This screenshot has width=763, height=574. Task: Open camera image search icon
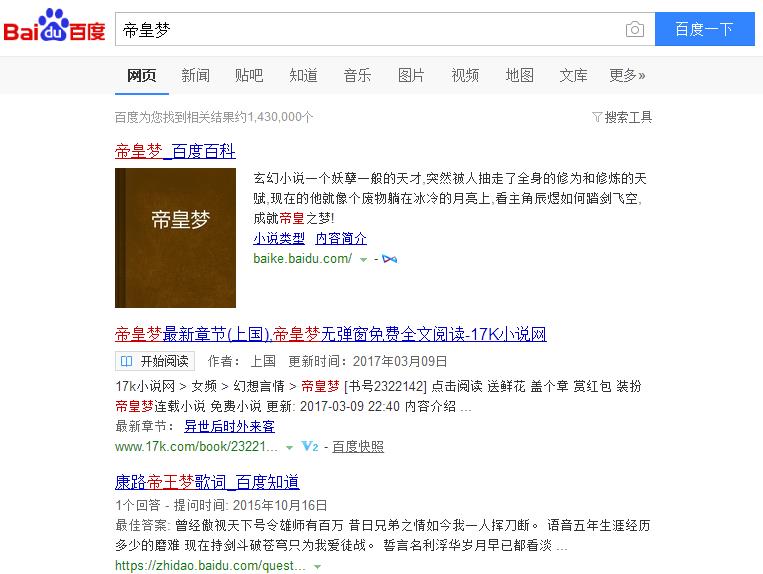pos(635,29)
